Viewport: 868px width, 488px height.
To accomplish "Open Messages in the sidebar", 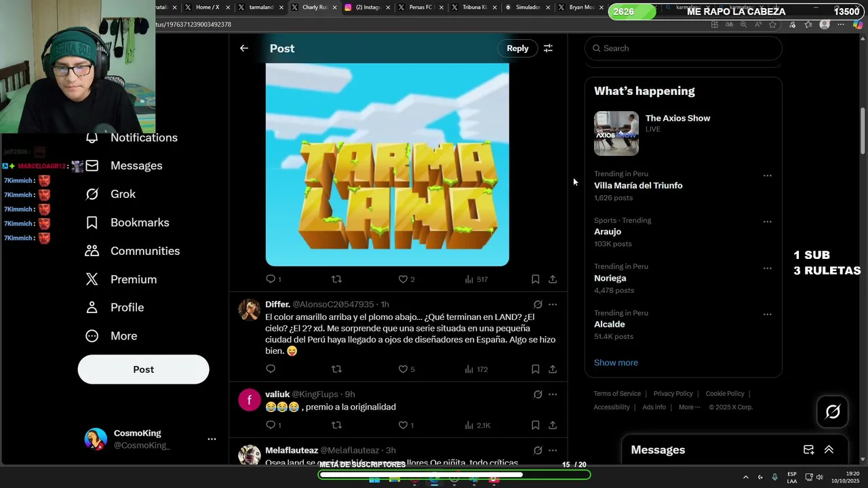I will point(123,166).
